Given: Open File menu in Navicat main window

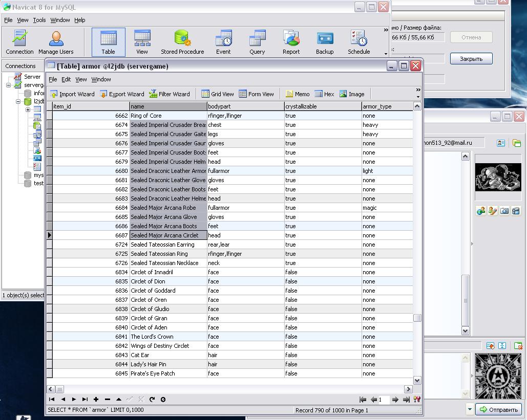Looking at the screenshot, I should pyautogui.click(x=8, y=20).
